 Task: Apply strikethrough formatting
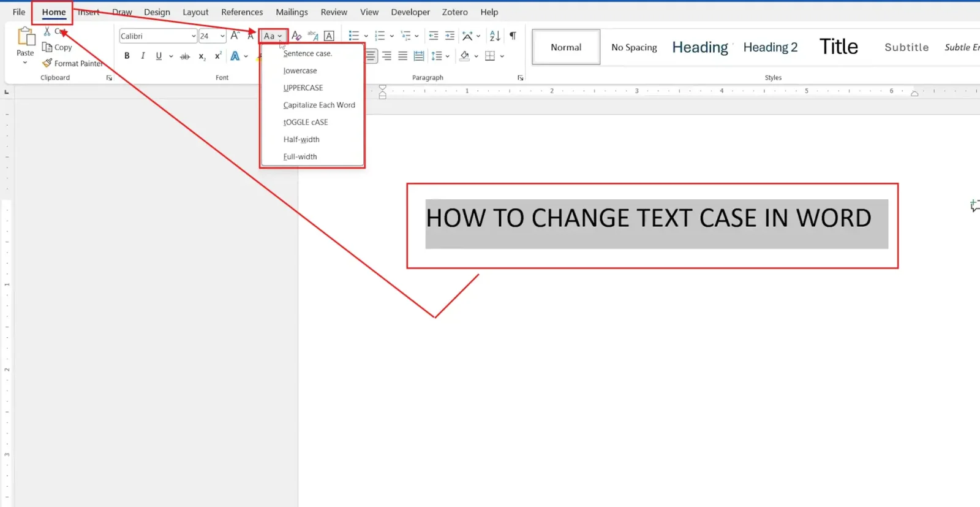click(185, 56)
